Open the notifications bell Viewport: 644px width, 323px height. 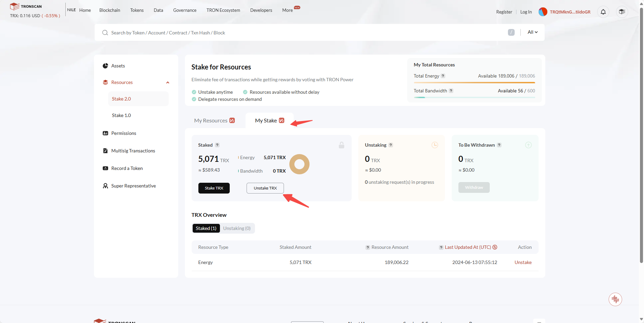pos(603,12)
